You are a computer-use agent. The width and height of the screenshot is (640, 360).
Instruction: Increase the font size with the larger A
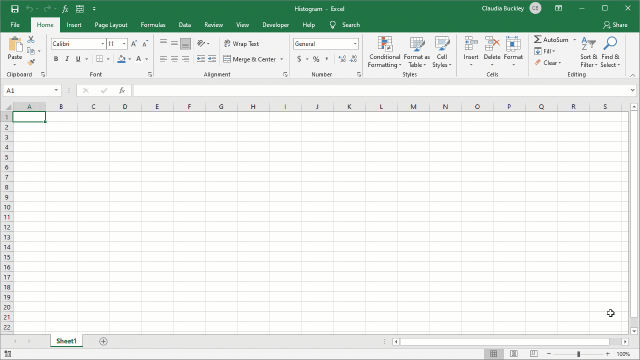point(134,44)
